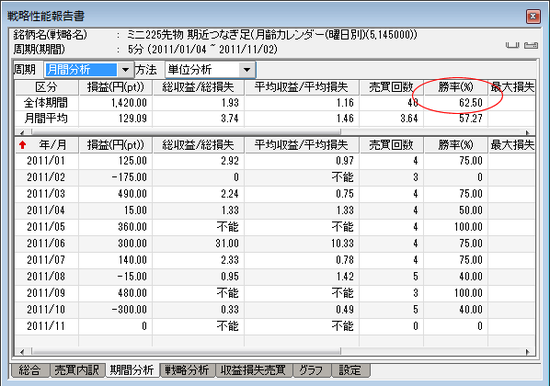Click the 全体期間 row label
Image resolution: width=550 pixels, height=386 pixels.
pos(46,103)
